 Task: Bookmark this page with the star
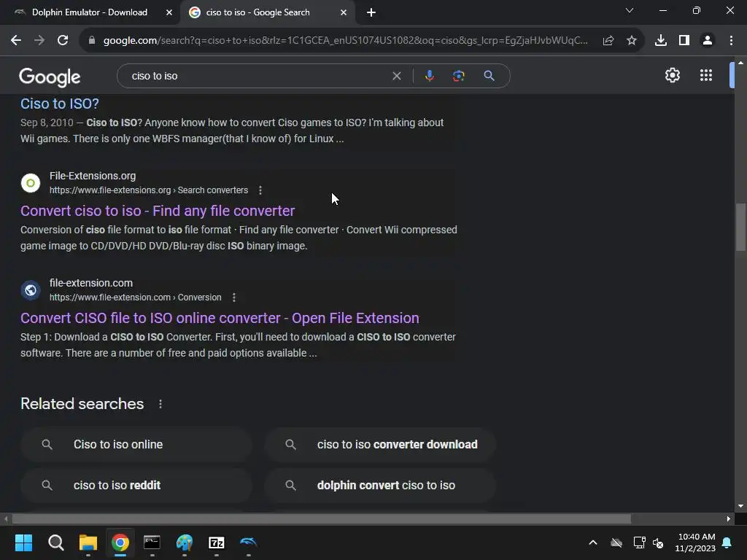(631, 41)
